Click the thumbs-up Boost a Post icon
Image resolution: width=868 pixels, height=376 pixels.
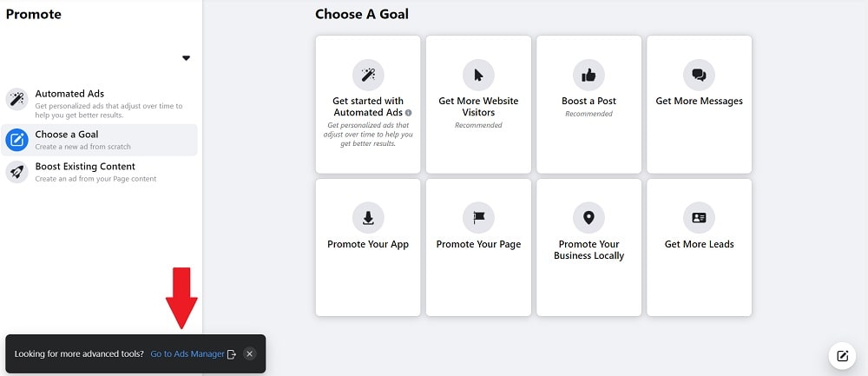[589, 75]
